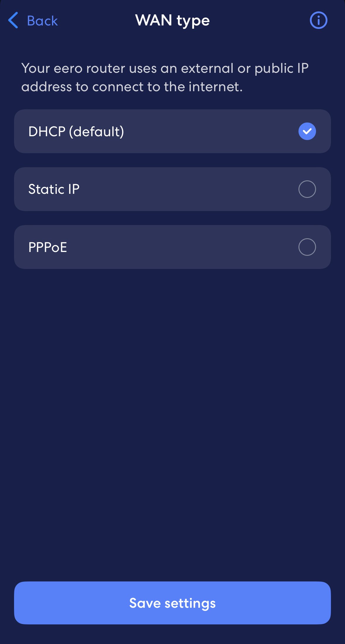Tap the back chevron arrow icon
345x644 pixels.
[x=13, y=20]
